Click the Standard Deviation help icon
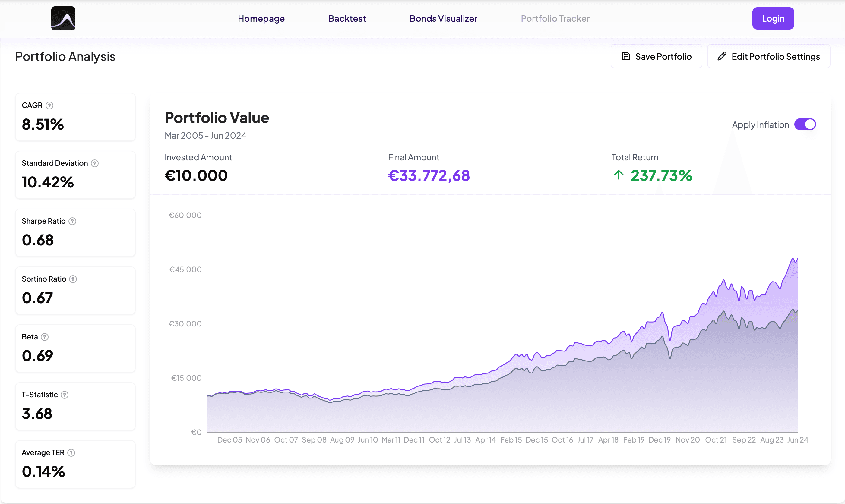Viewport: 845px width, 504px height. coord(95,163)
